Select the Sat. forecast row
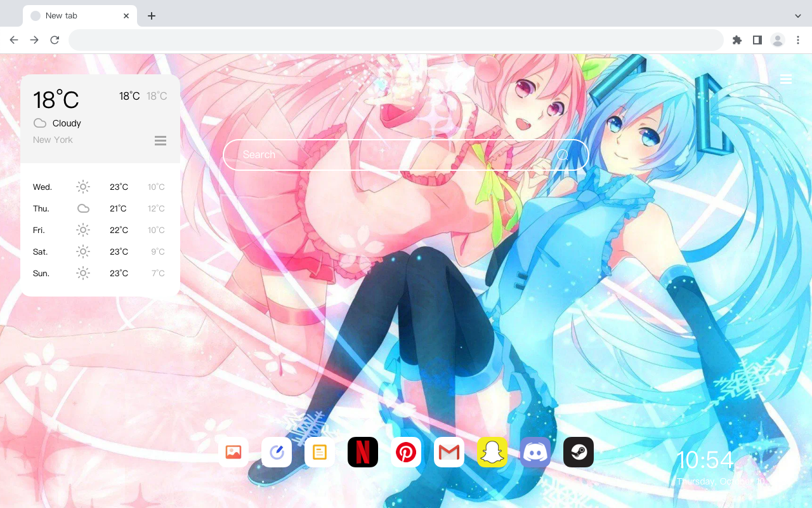The height and width of the screenshot is (508, 812). coord(100,251)
